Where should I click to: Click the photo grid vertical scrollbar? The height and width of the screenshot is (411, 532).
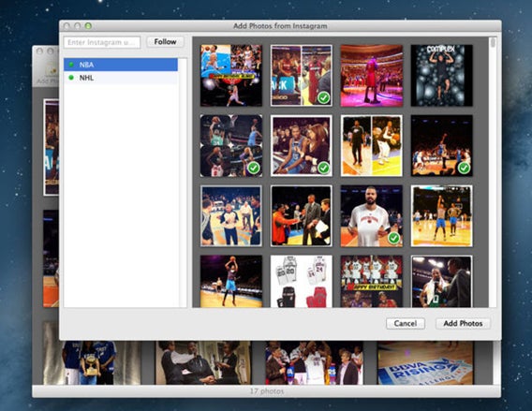click(493, 172)
